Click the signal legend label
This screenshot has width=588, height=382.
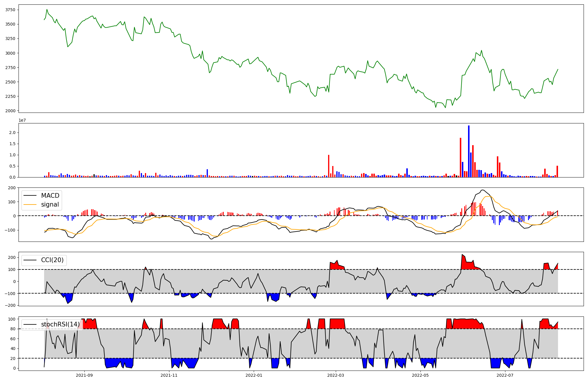50,205
